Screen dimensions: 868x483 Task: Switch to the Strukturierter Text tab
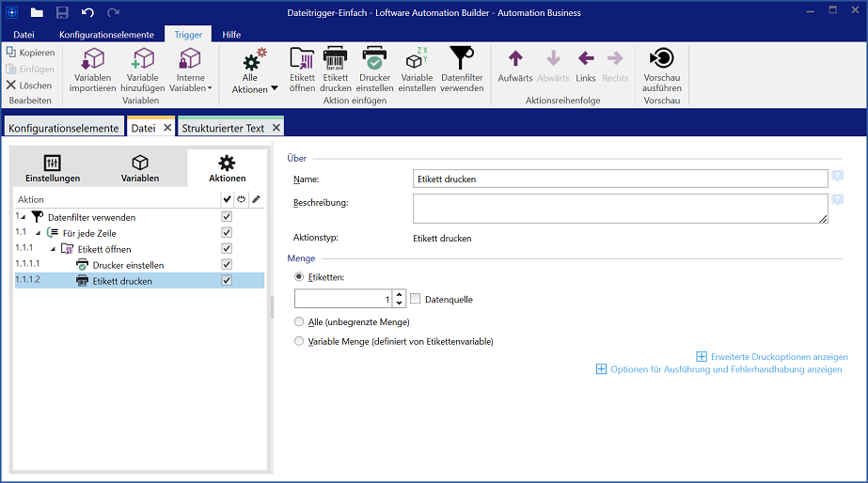point(224,128)
